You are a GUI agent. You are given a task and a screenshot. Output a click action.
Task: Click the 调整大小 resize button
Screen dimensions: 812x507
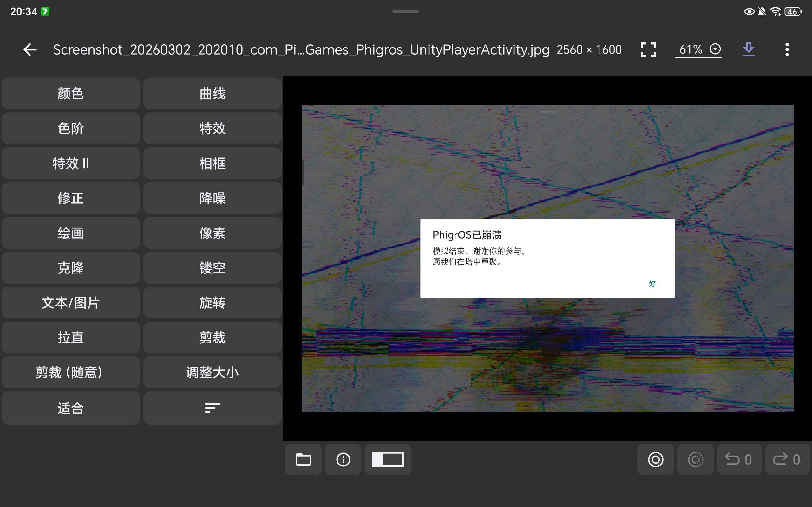[213, 372]
